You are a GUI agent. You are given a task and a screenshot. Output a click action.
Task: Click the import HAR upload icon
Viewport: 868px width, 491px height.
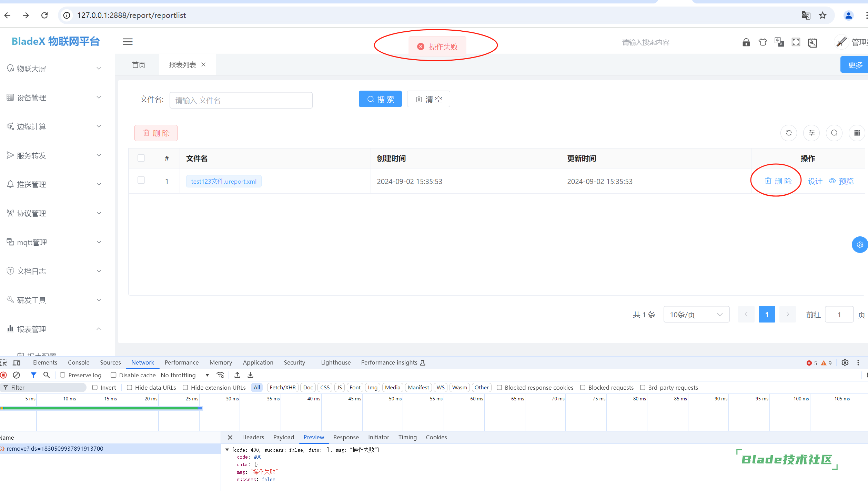237,375
